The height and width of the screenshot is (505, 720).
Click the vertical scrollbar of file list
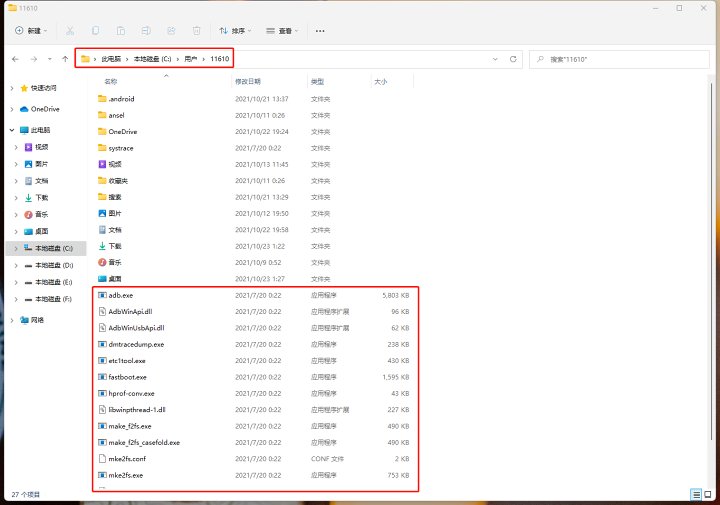(711, 262)
